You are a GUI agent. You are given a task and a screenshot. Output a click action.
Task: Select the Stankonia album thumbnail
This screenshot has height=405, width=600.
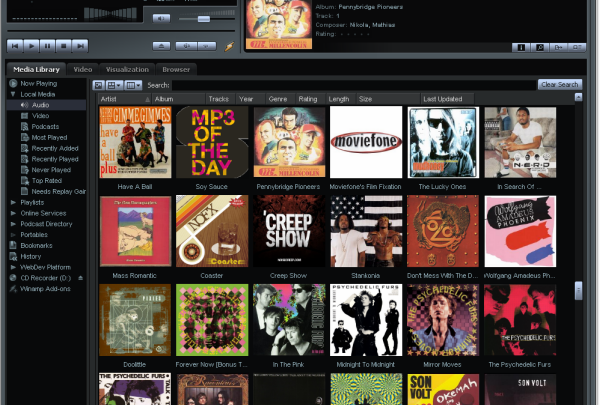366,231
